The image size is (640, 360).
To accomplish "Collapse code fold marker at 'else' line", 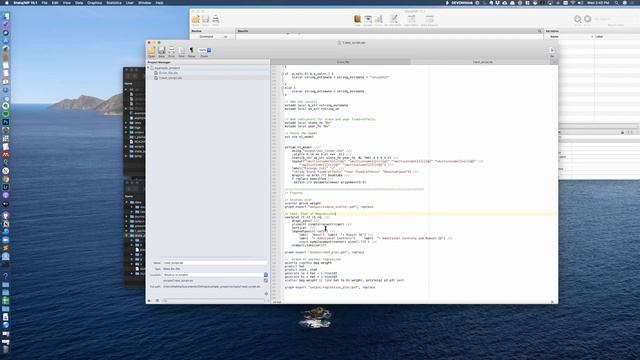I will 282,88.
